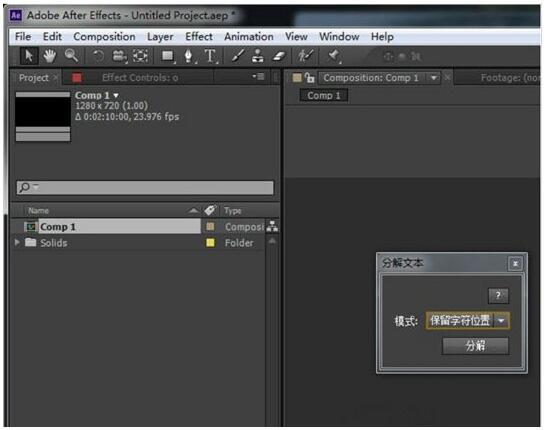The width and height of the screenshot is (550, 430).
Task: Open project flowchart view icon
Action: point(272,227)
